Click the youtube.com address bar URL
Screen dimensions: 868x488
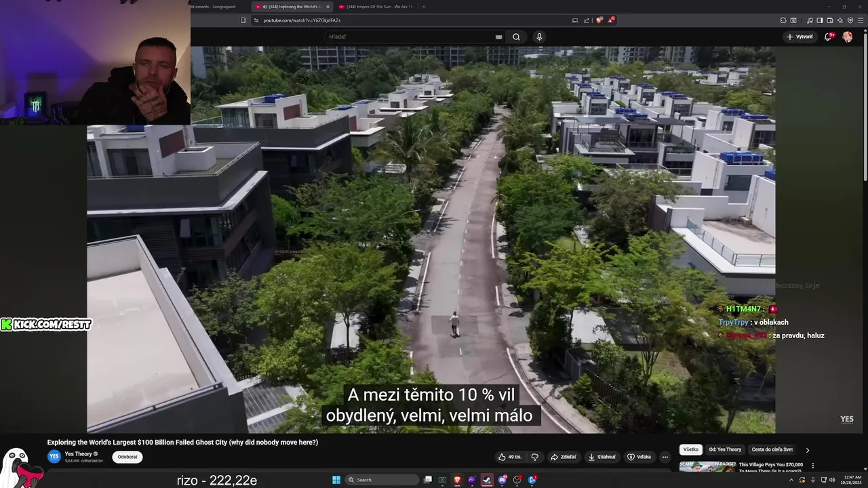point(302,20)
